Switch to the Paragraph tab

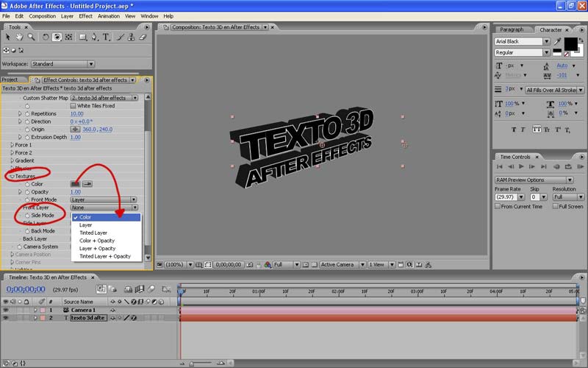(512, 29)
